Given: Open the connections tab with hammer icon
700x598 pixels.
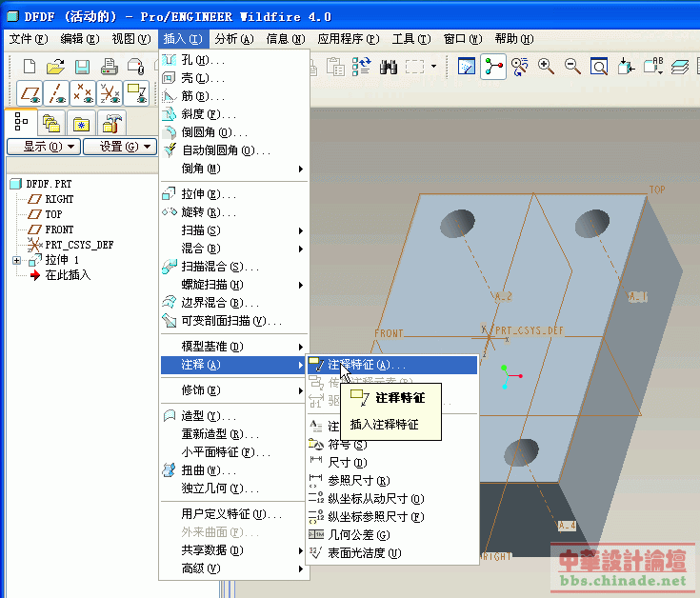Looking at the screenshot, I should 111,123.
